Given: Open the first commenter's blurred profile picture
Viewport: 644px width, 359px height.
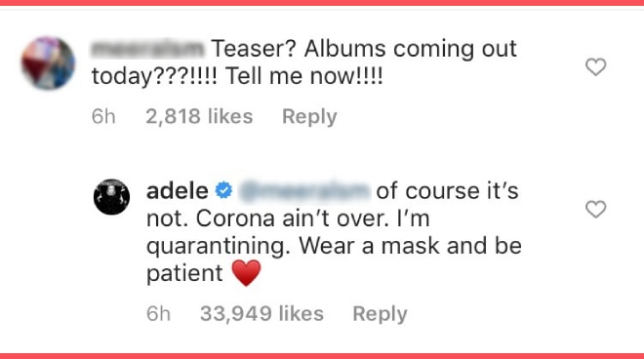Looking at the screenshot, I should coord(49,62).
